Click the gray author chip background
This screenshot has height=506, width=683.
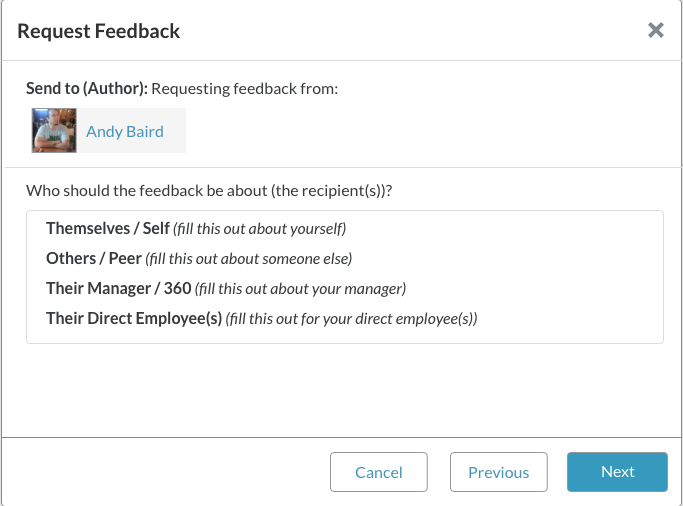[174, 131]
